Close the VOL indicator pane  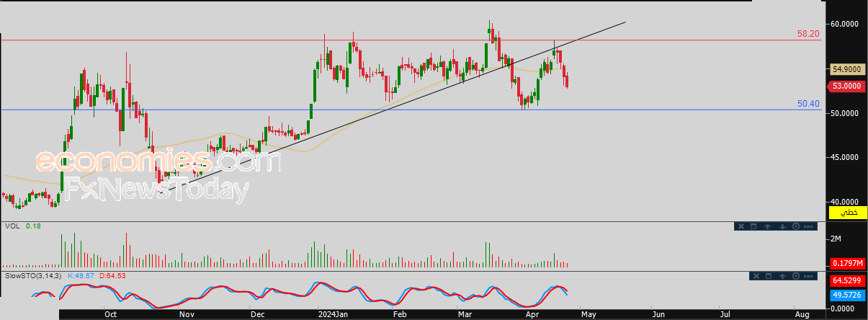tap(741, 226)
